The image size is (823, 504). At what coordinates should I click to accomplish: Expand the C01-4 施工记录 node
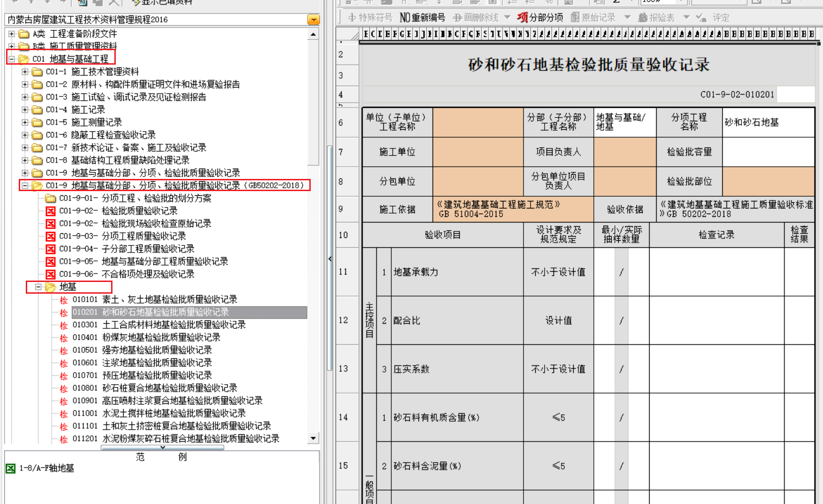[x=25, y=110]
